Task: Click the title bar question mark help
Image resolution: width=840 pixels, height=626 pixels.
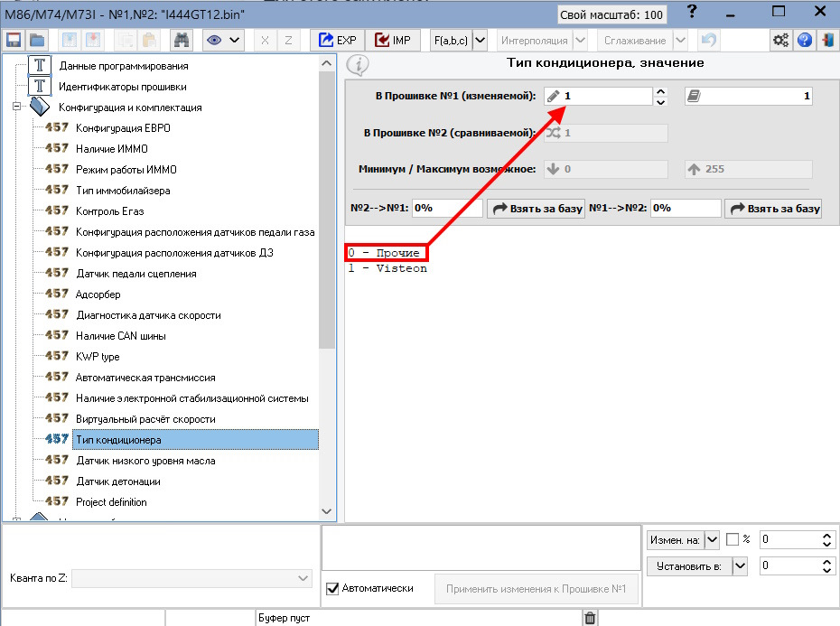Action: (x=692, y=11)
